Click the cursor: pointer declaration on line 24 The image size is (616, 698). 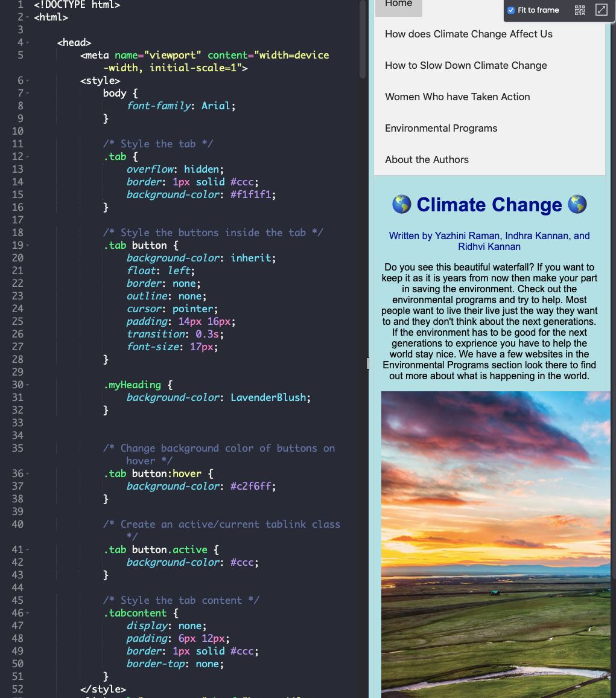tap(173, 309)
